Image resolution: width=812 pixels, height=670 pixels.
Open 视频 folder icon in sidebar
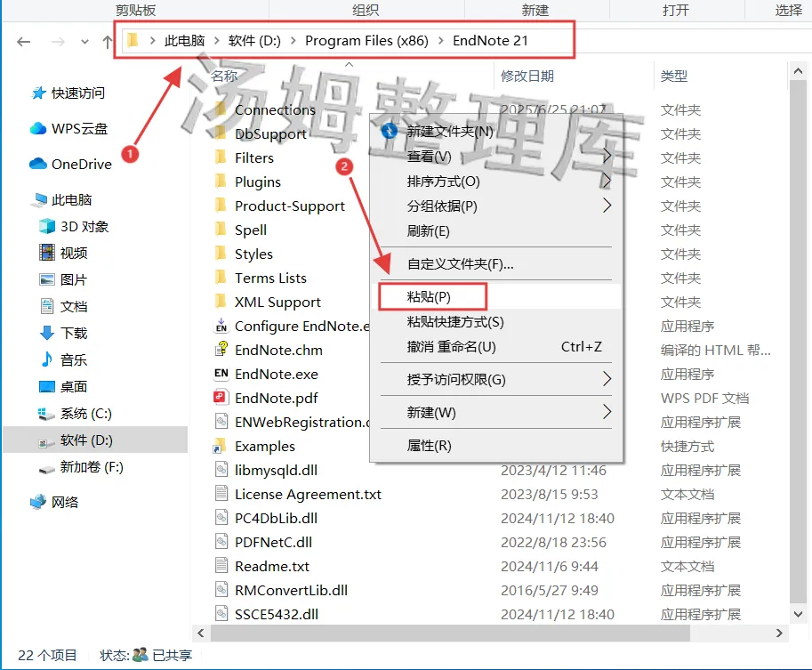point(47,253)
